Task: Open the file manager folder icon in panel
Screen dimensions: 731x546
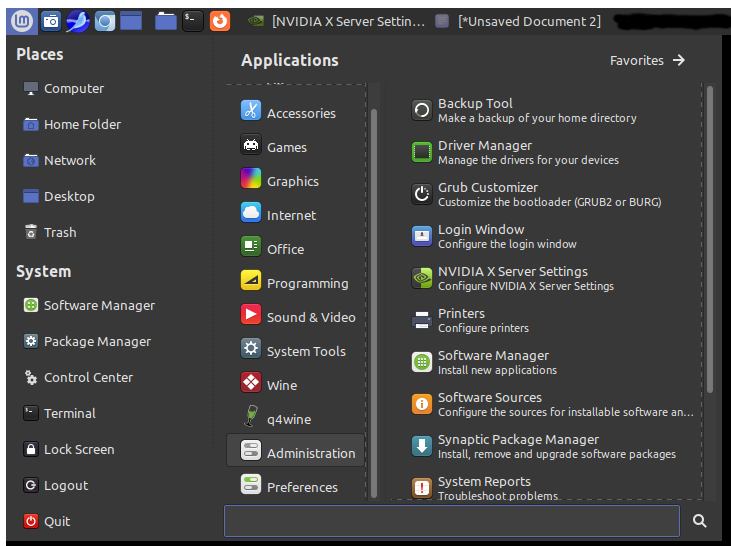Action: 166,21
